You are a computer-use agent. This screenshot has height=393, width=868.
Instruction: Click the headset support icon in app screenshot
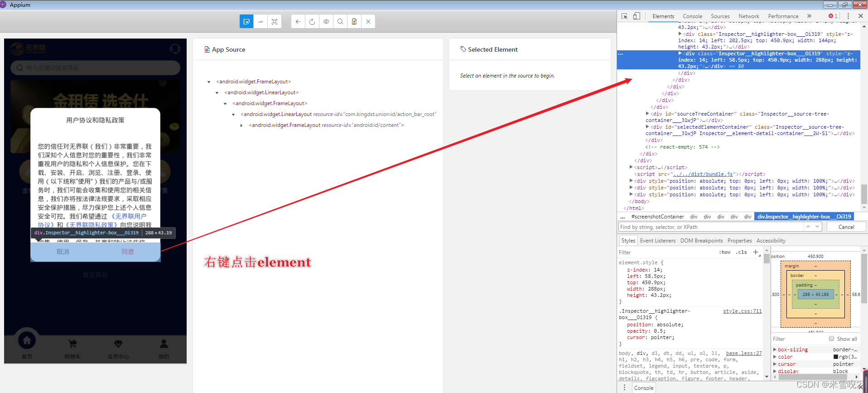[x=175, y=49]
